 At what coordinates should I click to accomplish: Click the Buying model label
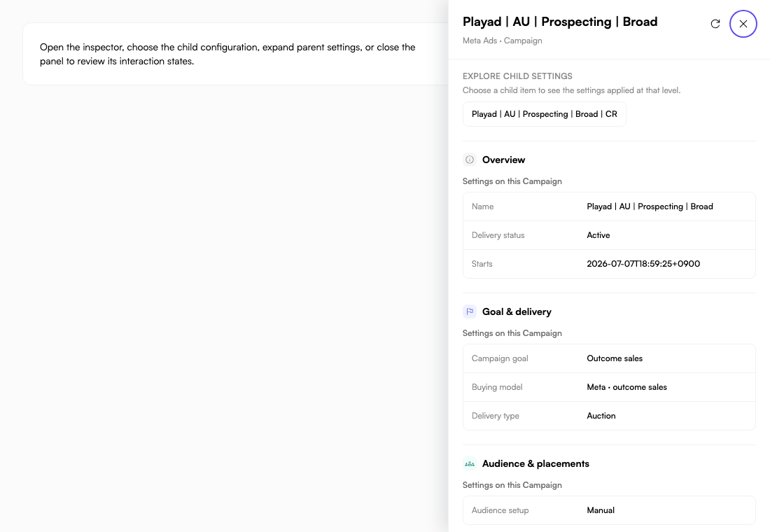[497, 386]
